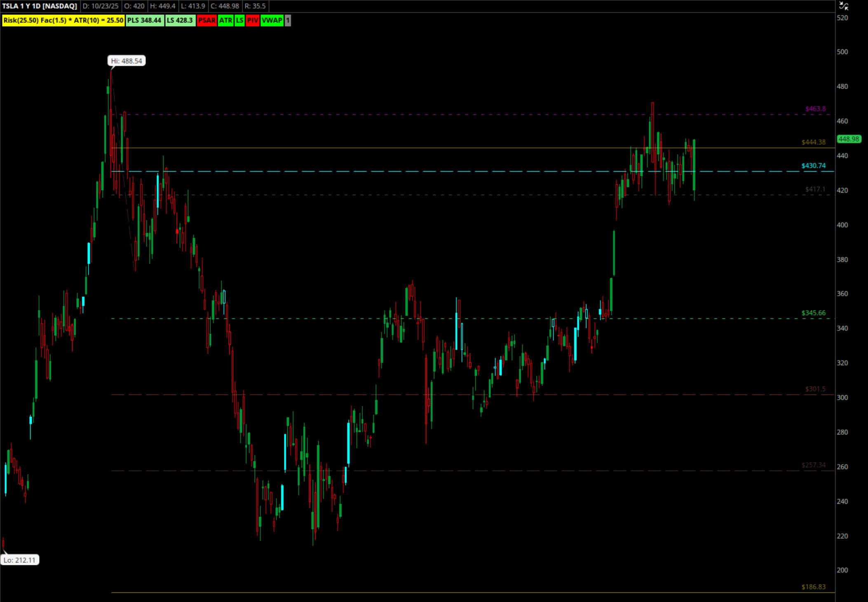Click the purple $463.8 level label
This screenshot has width=868, height=602.
coord(815,109)
